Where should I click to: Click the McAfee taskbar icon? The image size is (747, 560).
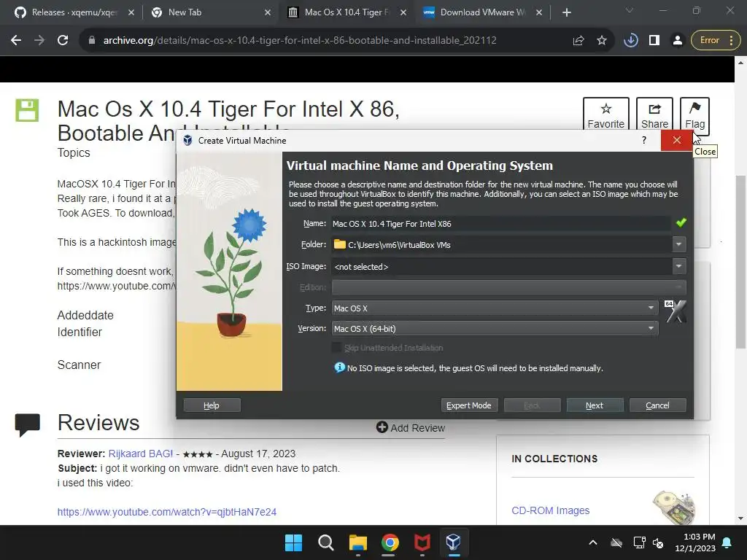(x=422, y=542)
